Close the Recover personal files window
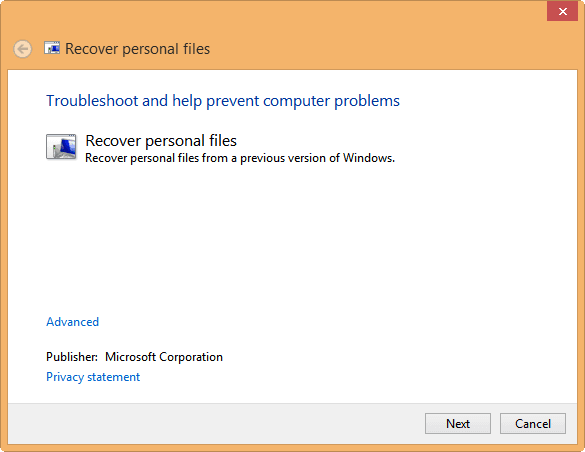Viewport: 585px width, 452px height. click(x=563, y=11)
